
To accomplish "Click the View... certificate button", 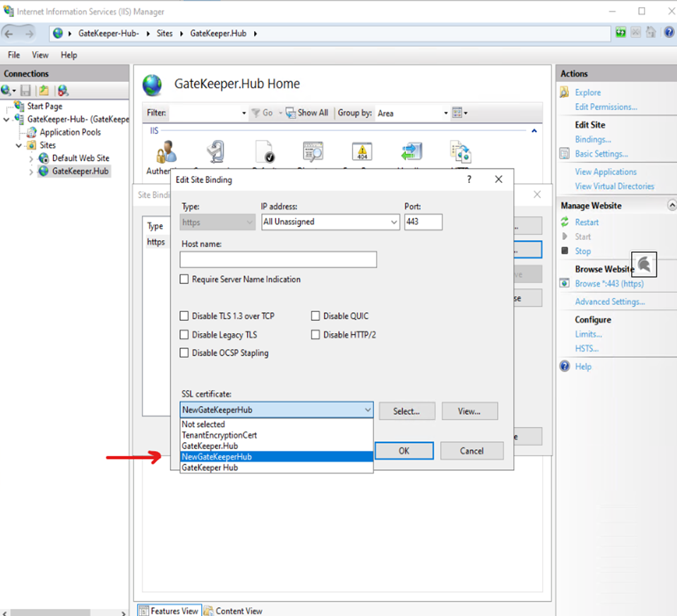I will pos(469,411).
